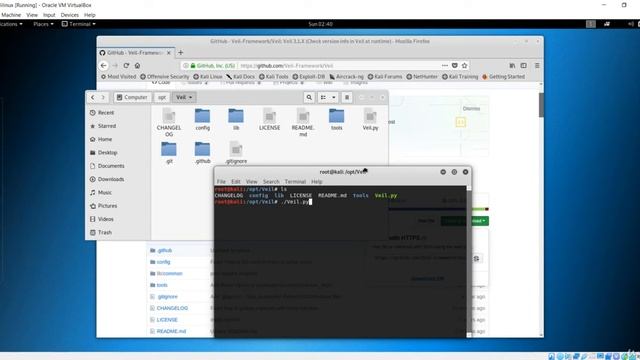
Task: Open Firefox home page button
Action: [x=138, y=65]
